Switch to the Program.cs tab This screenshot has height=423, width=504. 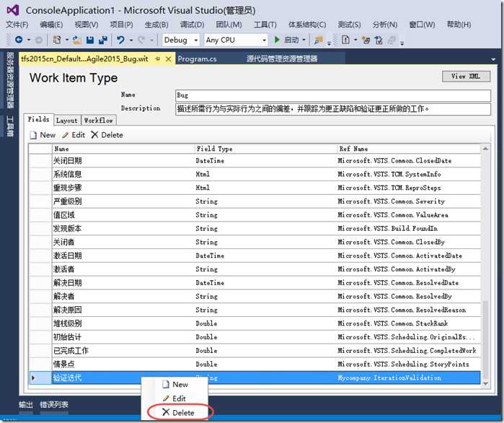[197, 59]
